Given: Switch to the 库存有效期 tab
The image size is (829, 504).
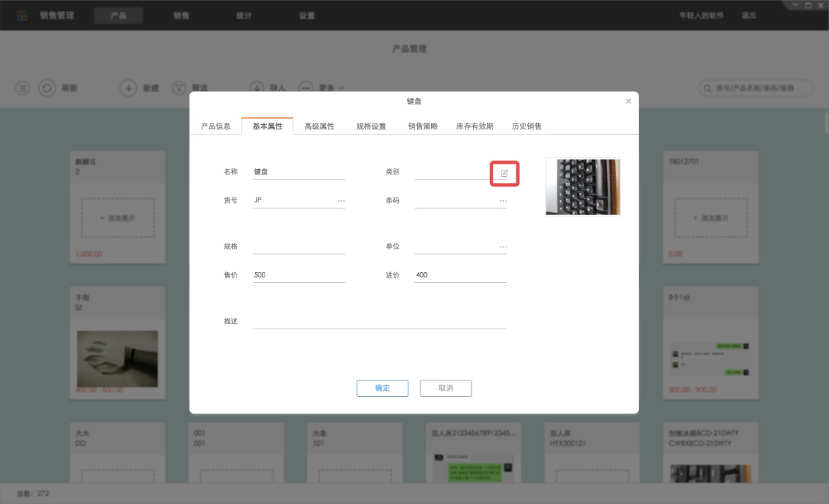Looking at the screenshot, I should pos(475,126).
